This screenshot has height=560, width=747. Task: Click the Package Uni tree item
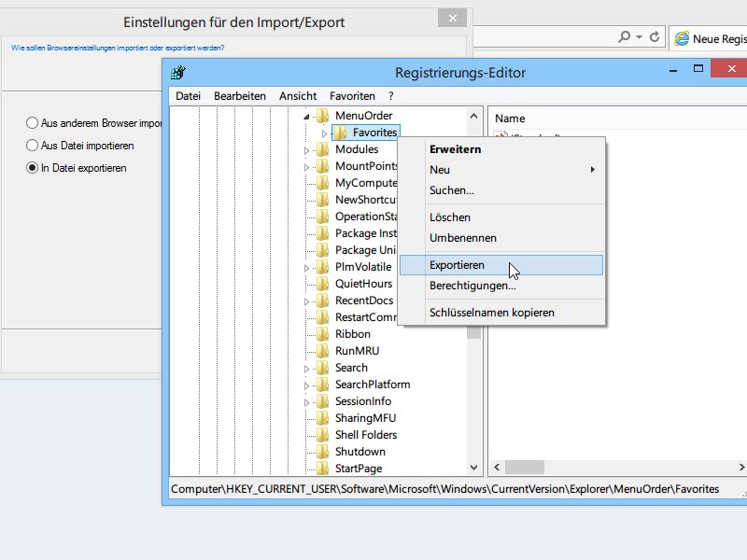tap(365, 250)
